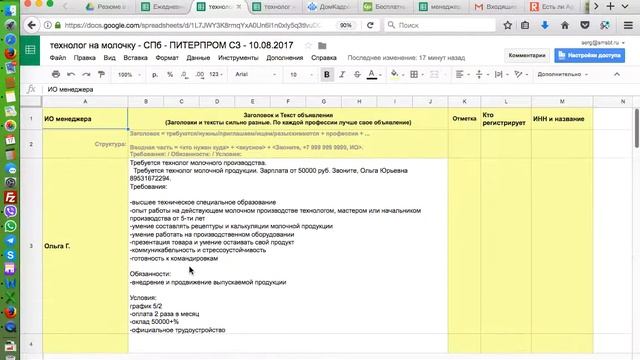Open the Pocket icon in browser toolbar
Viewport: 640px width, 360px height.
point(585,25)
